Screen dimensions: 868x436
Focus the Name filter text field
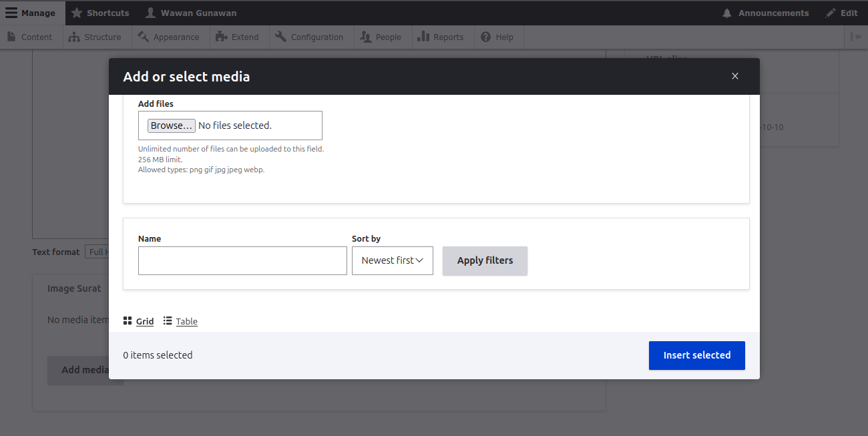242,260
